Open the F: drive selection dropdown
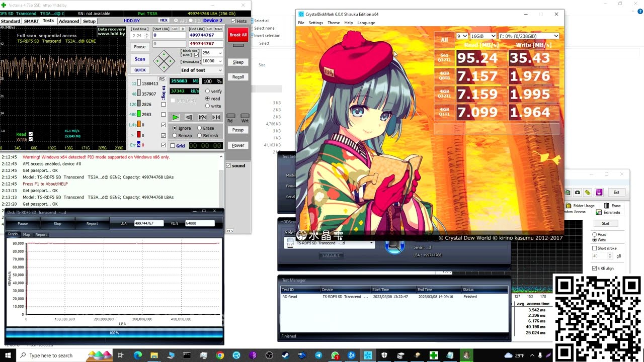This screenshot has height=362, width=644. 528,36
